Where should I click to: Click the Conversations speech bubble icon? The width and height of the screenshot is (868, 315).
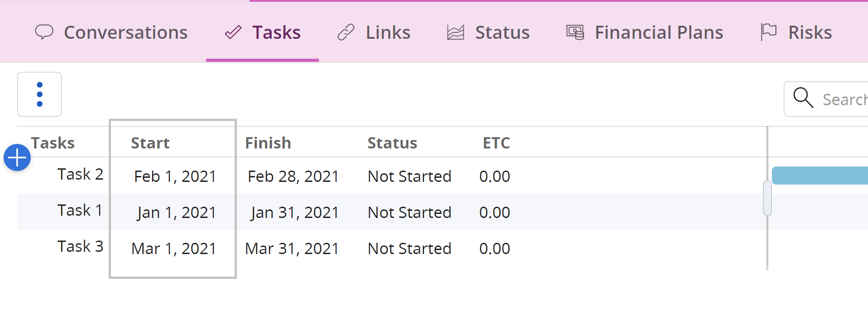pyautogui.click(x=44, y=32)
